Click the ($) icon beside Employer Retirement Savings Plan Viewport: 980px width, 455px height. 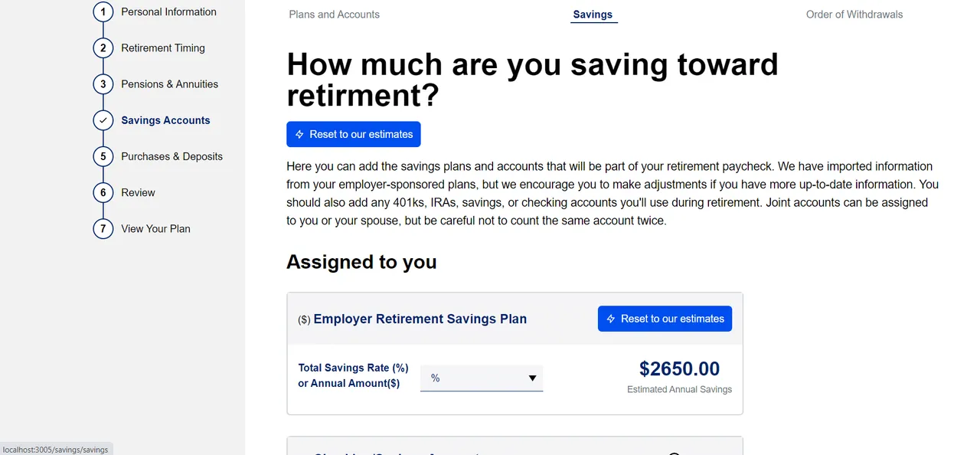(303, 319)
